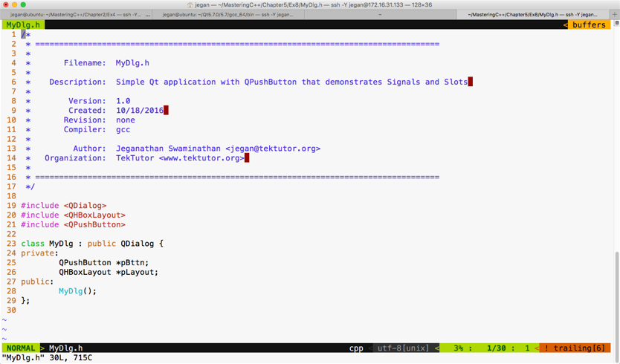
Task: Click the "1/30" line position indicator
Action: [x=497, y=348]
